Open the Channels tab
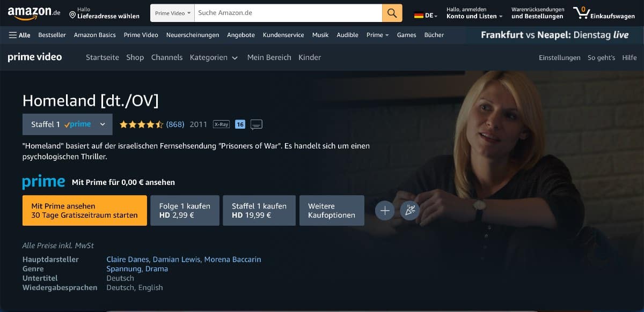This screenshot has height=312, width=644. 167,57
